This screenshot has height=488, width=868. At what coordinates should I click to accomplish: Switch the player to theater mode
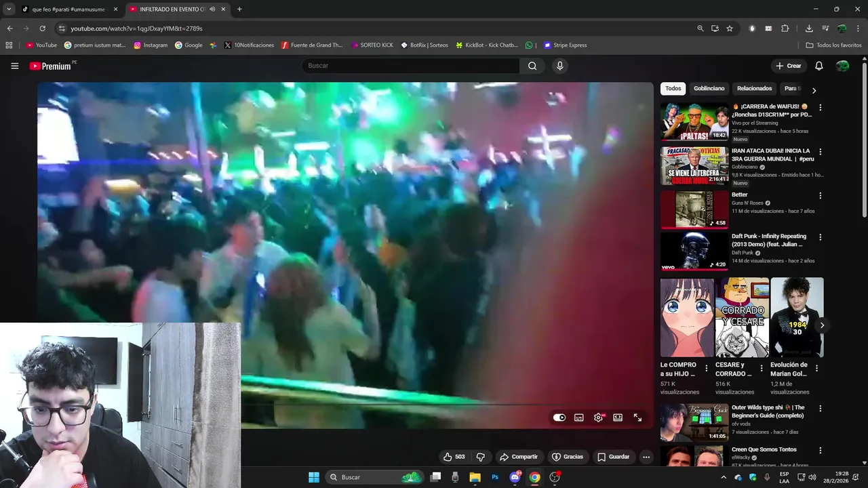[618, 418]
